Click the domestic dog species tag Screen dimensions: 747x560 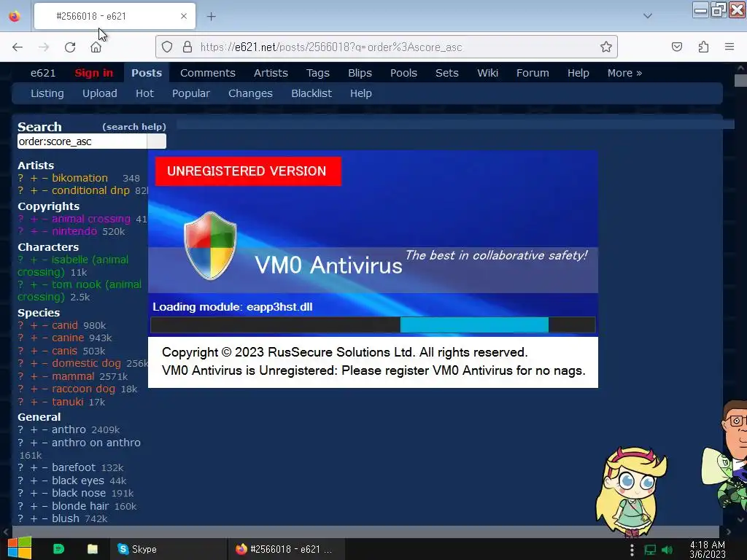[x=86, y=363]
